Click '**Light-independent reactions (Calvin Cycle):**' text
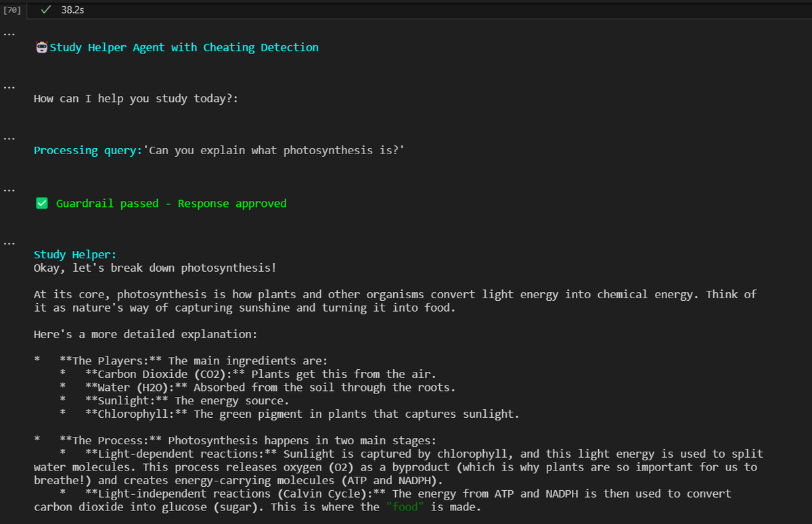Viewport: 812px width, 524px height. click(235, 494)
